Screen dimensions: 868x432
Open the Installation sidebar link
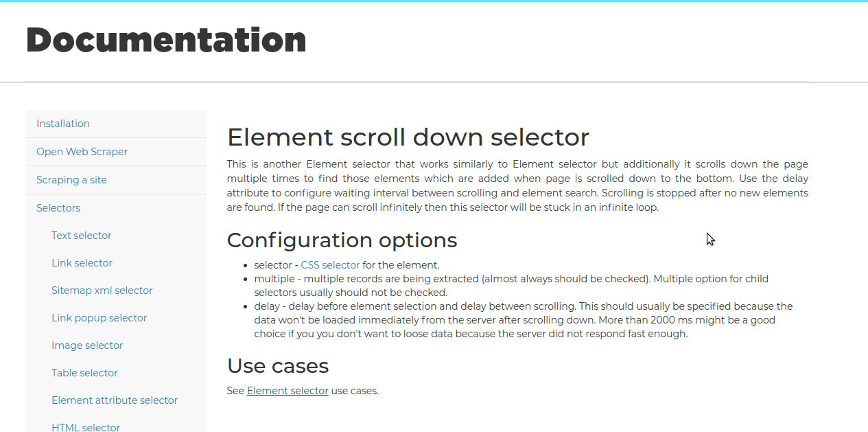point(63,124)
